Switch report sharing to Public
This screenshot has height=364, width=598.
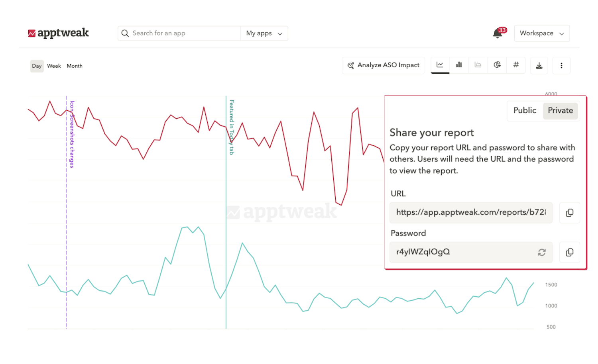click(525, 110)
